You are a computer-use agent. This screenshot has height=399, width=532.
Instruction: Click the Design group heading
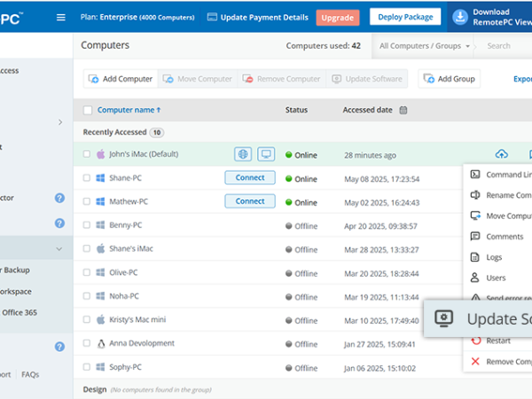(95, 389)
